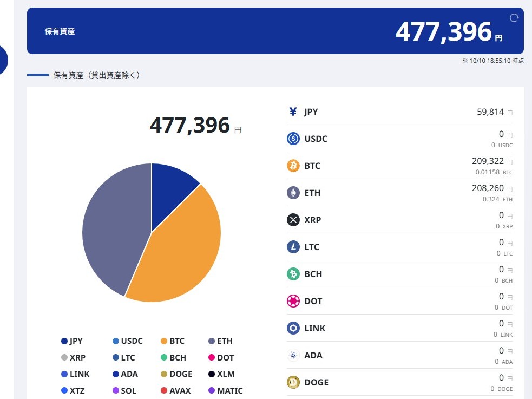532x399 pixels.
Task: Click the Bitcoin Cash BCH icon
Action: coord(293,274)
